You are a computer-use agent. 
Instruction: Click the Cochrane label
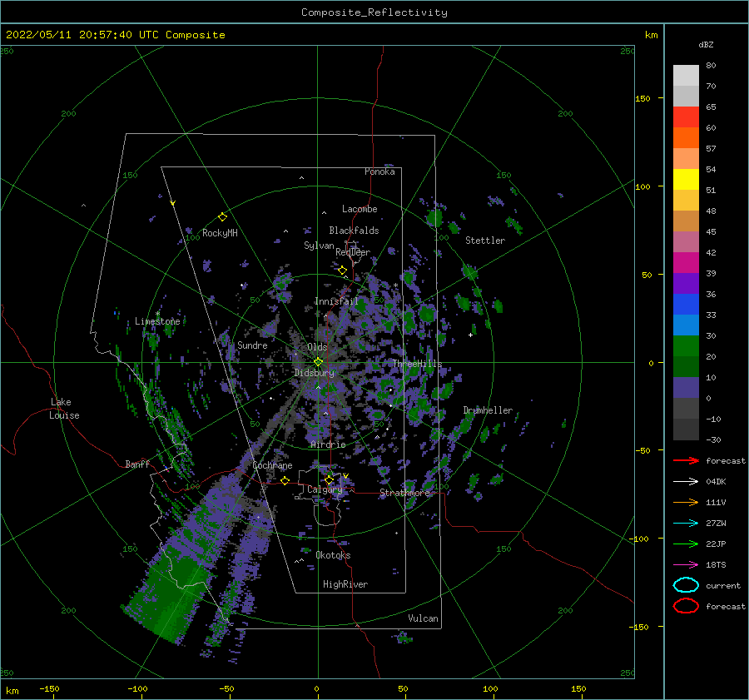[x=272, y=465]
